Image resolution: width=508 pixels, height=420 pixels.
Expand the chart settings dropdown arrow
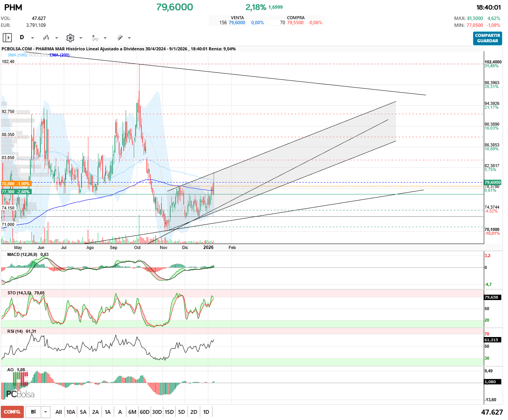[81, 38]
